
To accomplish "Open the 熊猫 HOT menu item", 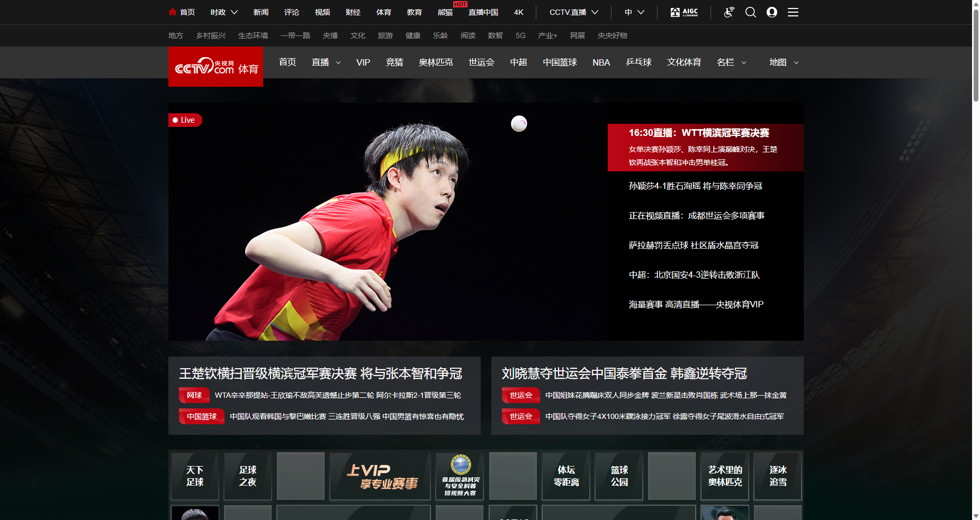I will (445, 12).
